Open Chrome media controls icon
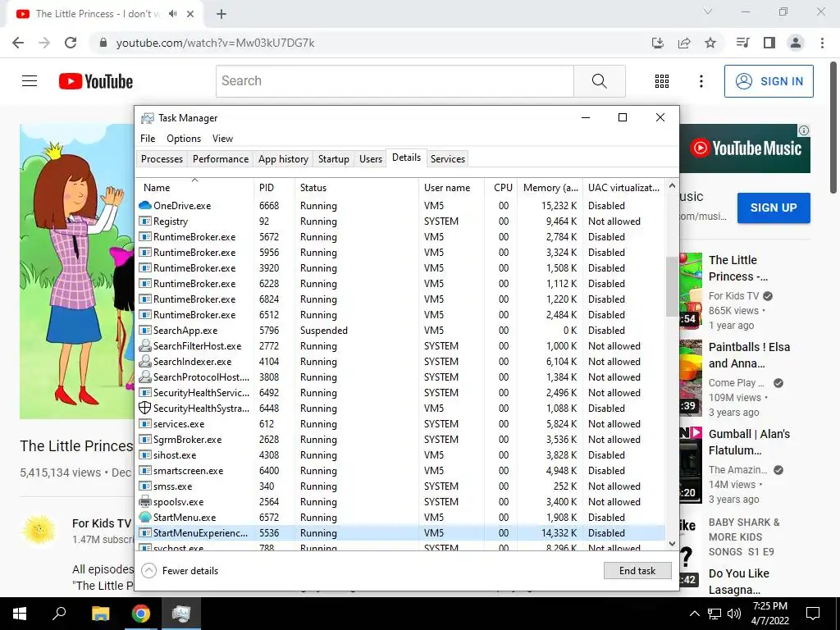This screenshot has width=840, height=630. [x=742, y=43]
